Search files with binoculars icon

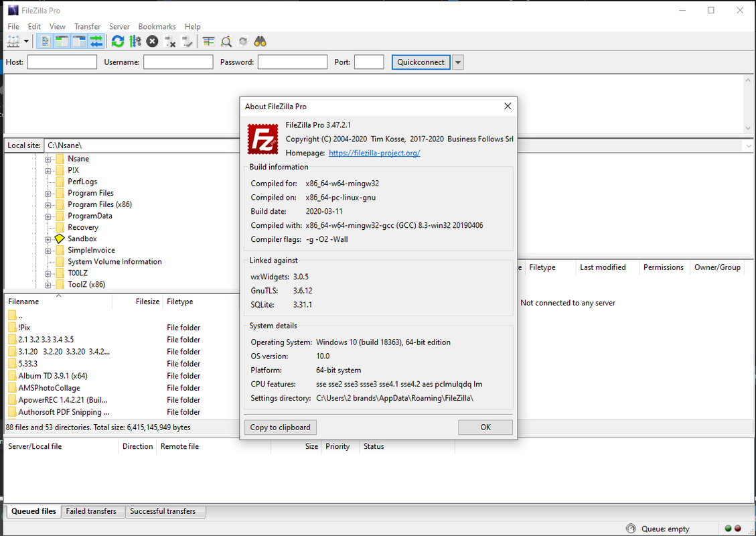pyautogui.click(x=260, y=42)
